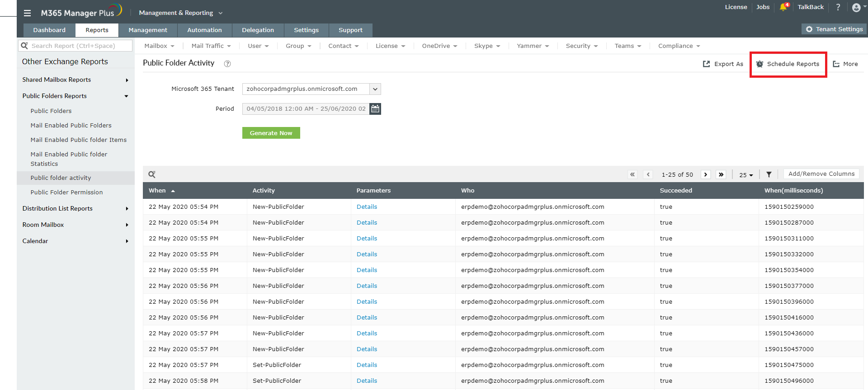Click the Period date range field

[306, 109]
